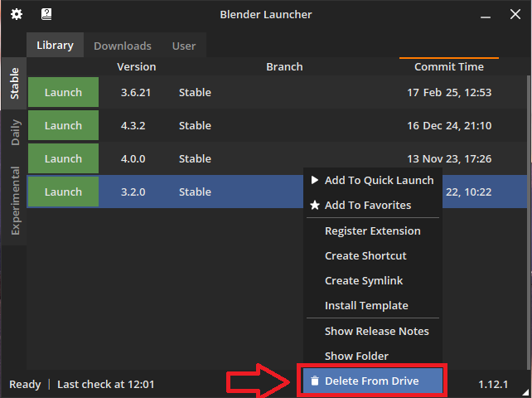Select the Experimental side tab
The height and width of the screenshot is (398, 532).
coord(14,201)
